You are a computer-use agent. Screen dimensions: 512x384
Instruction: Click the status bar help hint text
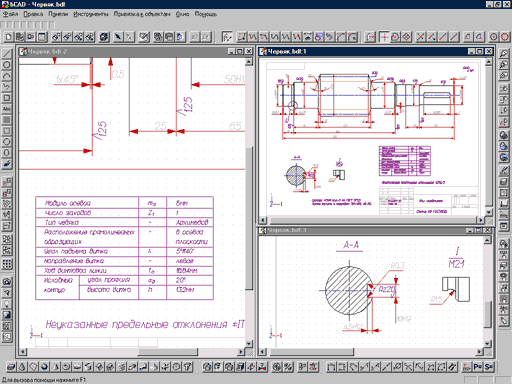44,379
